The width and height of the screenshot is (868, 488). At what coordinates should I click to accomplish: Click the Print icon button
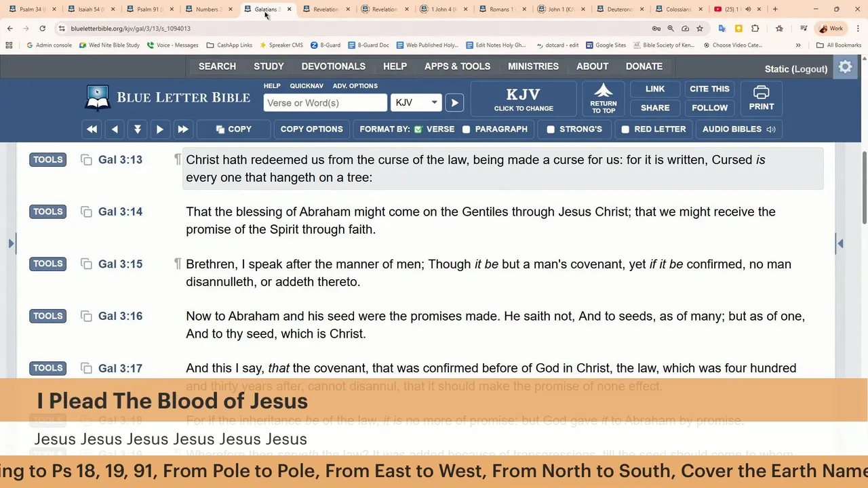(x=761, y=98)
